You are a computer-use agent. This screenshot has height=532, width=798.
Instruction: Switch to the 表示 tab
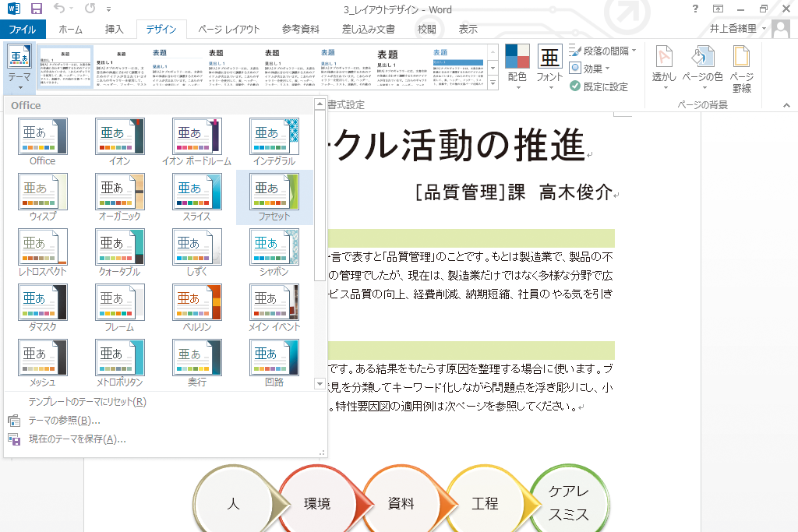tap(468, 30)
